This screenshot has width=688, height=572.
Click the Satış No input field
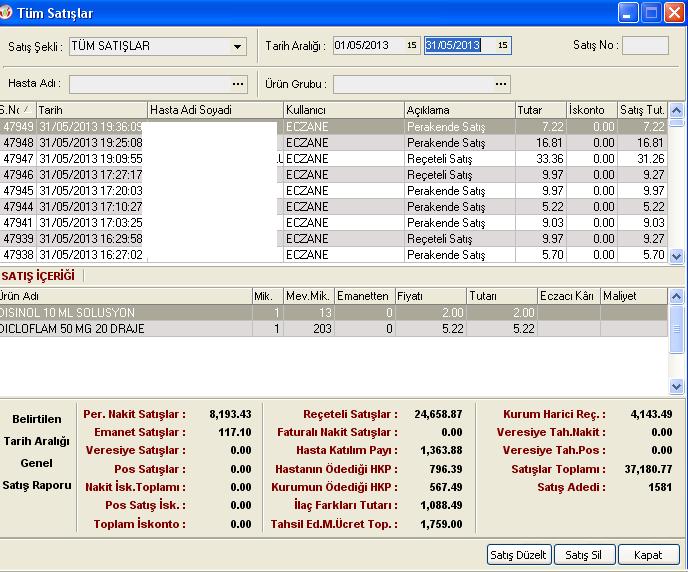pos(645,46)
